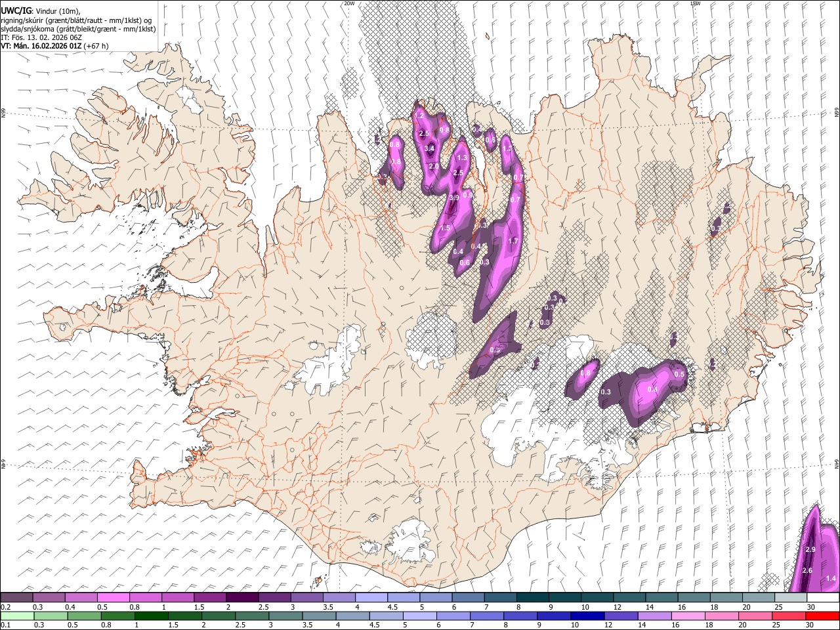Click the 15W longitude label
Image resolution: width=840 pixels, height=630 pixels.
[695, 3]
